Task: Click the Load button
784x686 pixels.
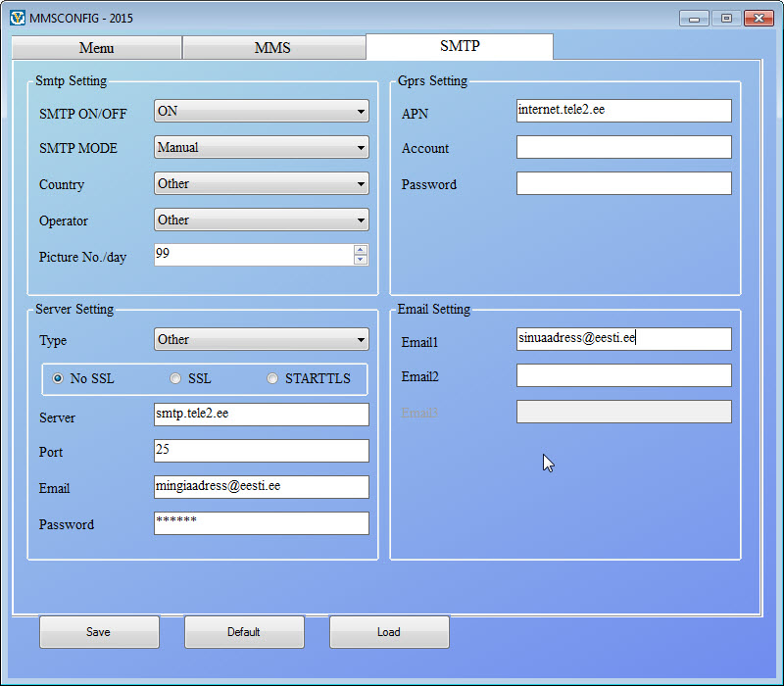Action: point(389,632)
